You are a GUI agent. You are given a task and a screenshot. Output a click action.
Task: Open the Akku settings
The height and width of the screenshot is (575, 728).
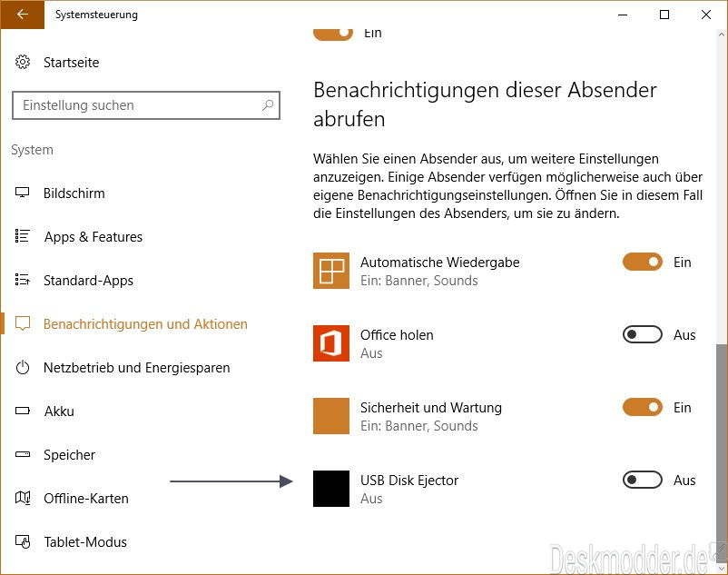(x=59, y=411)
